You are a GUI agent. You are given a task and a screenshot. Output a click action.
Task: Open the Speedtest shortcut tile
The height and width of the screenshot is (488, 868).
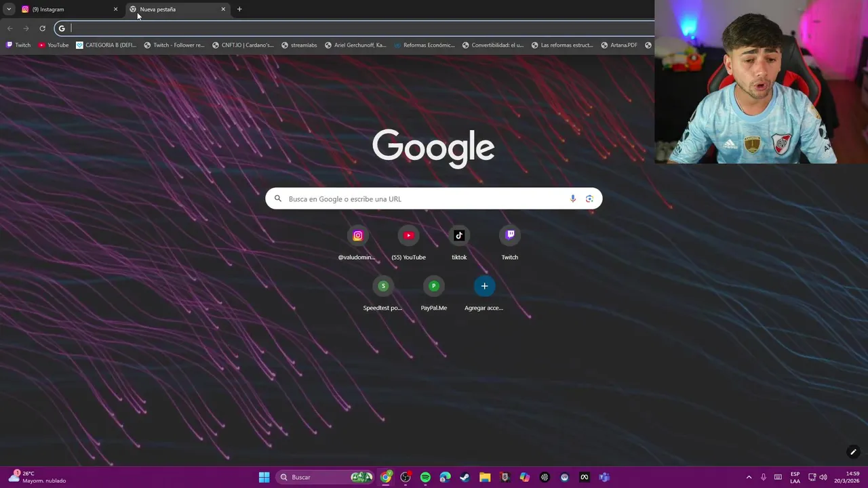pyautogui.click(x=382, y=293)
